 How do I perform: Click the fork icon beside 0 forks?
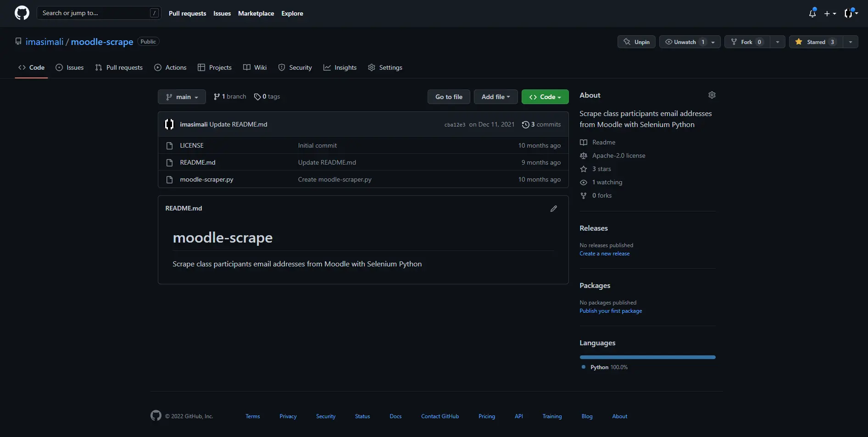point(584,195)
